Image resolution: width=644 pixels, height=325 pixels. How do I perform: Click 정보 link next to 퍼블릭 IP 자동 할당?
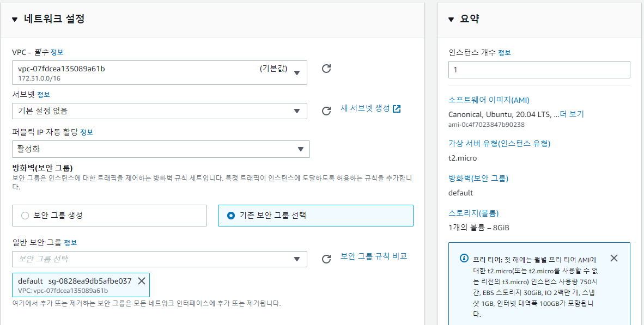pyautogui.click(x=86, y=132)
